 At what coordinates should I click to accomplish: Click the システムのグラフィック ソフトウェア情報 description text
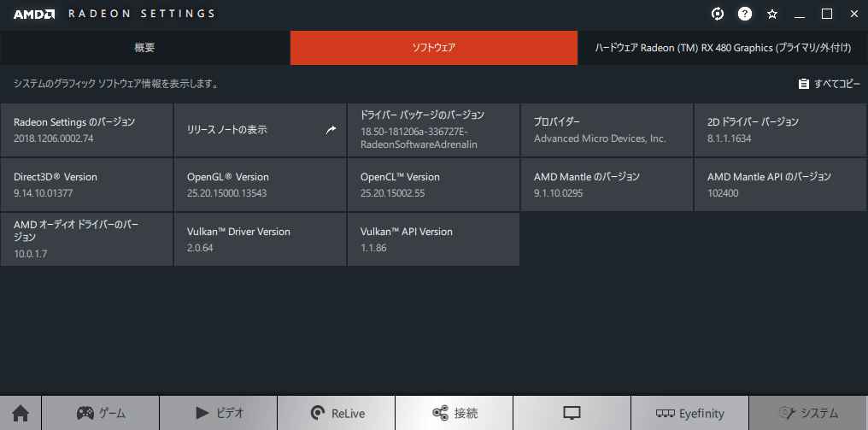coord(115,85)
